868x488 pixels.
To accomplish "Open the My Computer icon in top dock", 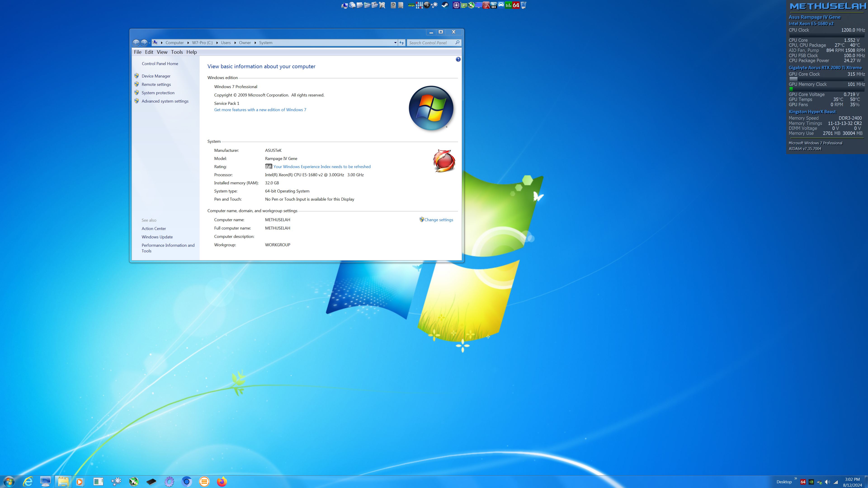I will point(345,5).
